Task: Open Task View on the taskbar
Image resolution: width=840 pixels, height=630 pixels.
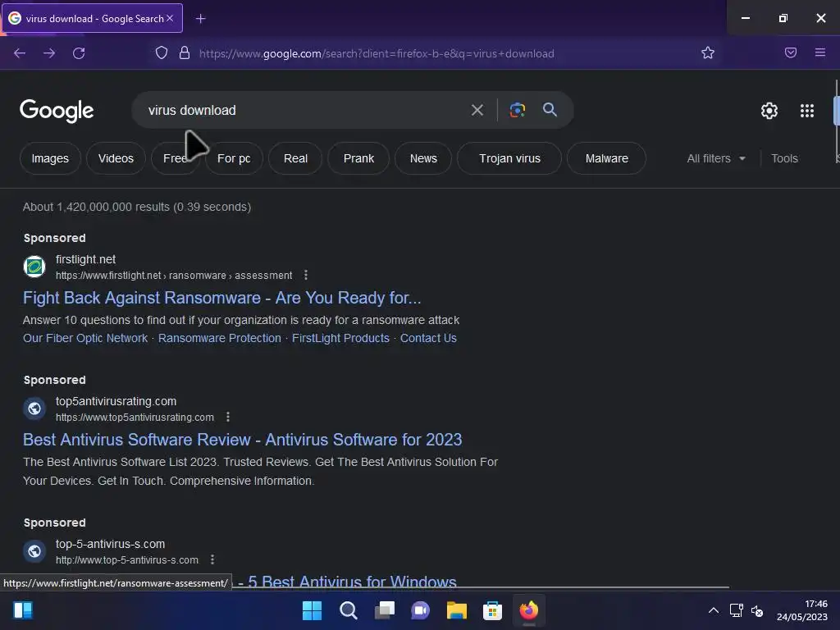Action: click(x=384, y=610)
